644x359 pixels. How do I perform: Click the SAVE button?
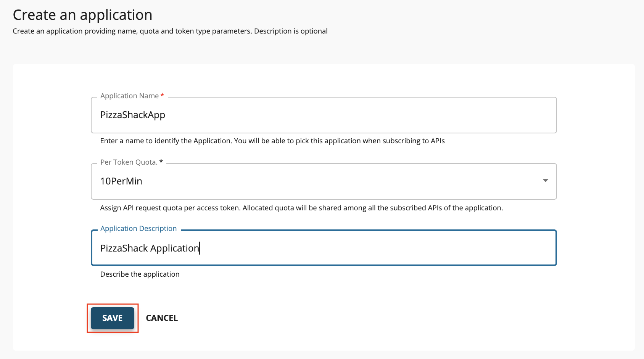tap(112, 318)
